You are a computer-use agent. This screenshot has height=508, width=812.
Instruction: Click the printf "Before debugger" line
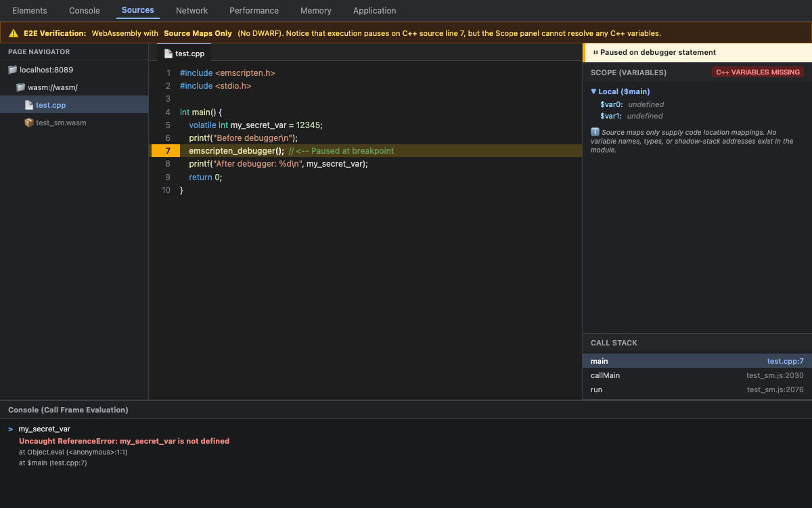coord(244,138)
